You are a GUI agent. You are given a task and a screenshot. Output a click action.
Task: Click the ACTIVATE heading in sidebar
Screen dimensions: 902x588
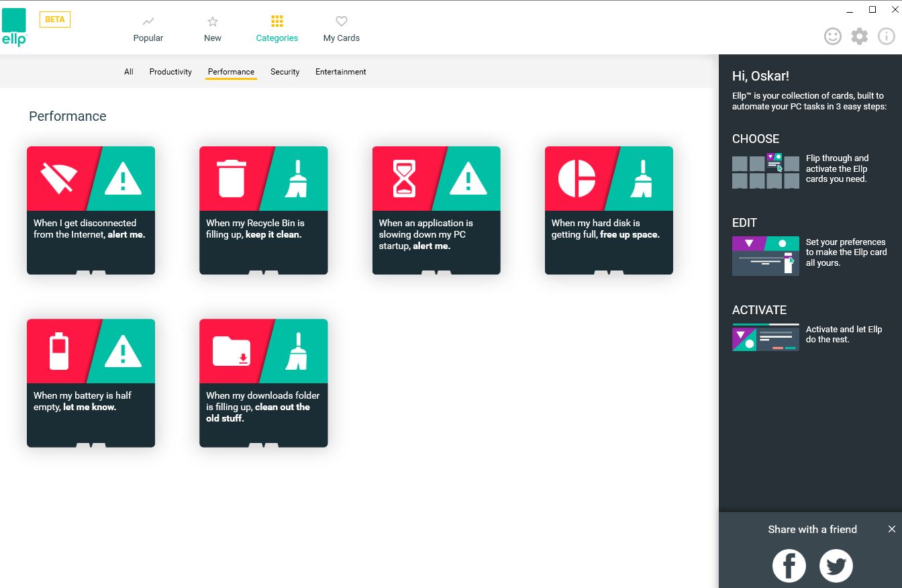759,310
